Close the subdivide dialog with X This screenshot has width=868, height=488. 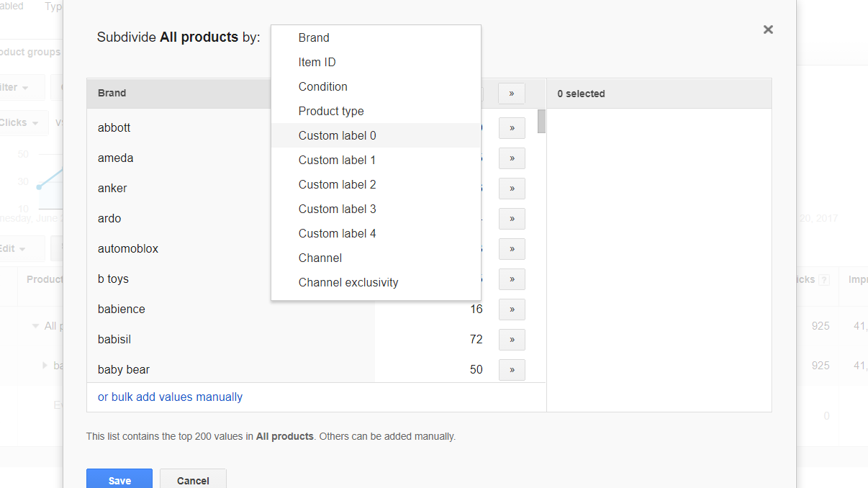(768, 30)
